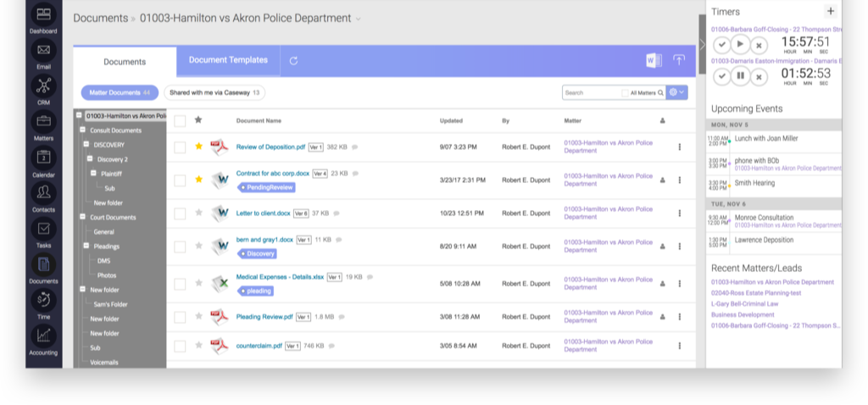Open the settings gear dropdown by search
The image size is (868, 405).
[x=677, y=92]
